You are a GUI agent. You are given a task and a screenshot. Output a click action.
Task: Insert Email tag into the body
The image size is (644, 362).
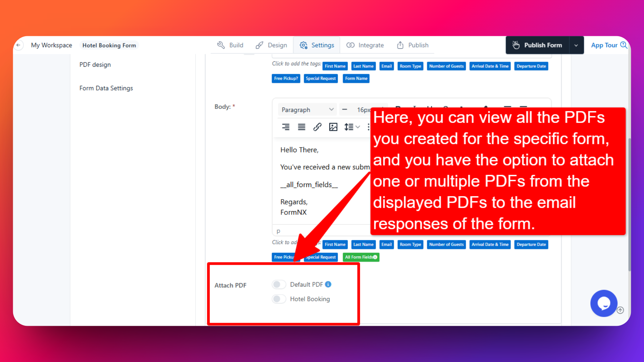[386, 244]
